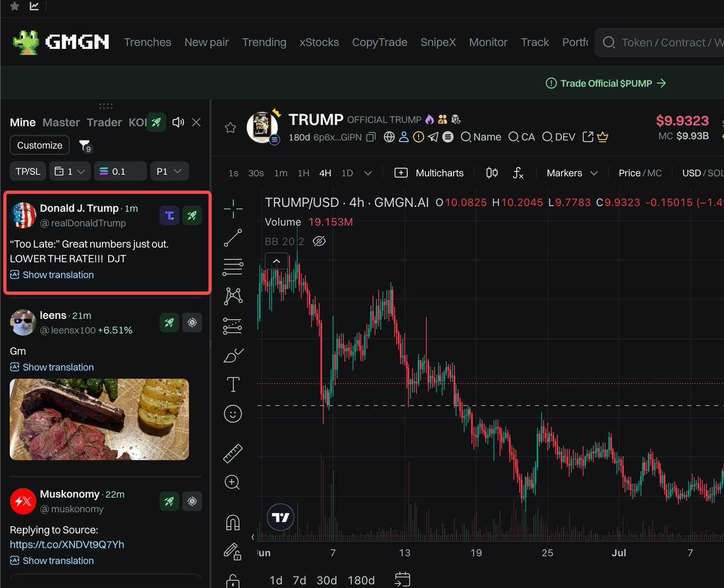Image resolution: width=724 pixels, height=588 pixels.
Task: Toggle the magnet snap mode
Action: click(x=233, y=522)
